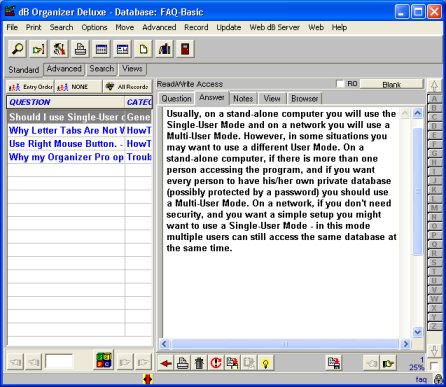446x387 pixels.
Task: Click letter tab M on the right
Action: point(434,208)
